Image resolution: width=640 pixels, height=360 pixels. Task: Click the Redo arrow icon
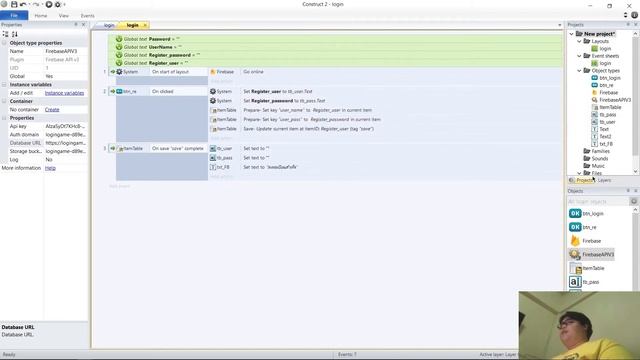coord(36,4)
